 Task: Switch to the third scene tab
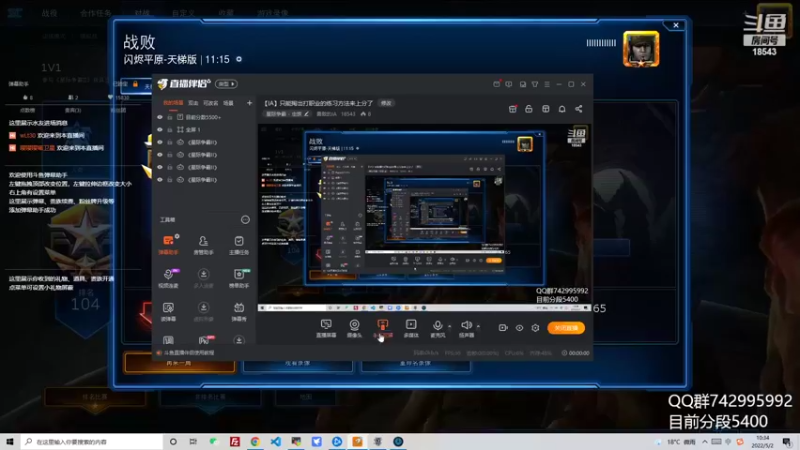click(x=210, y=103)
